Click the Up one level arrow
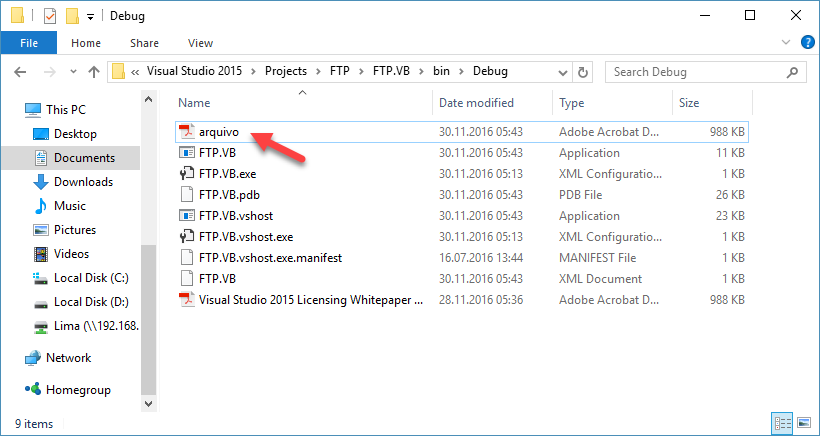Viewport: 820px width, 436px height. pyautogui.click(x=94, y=72)
